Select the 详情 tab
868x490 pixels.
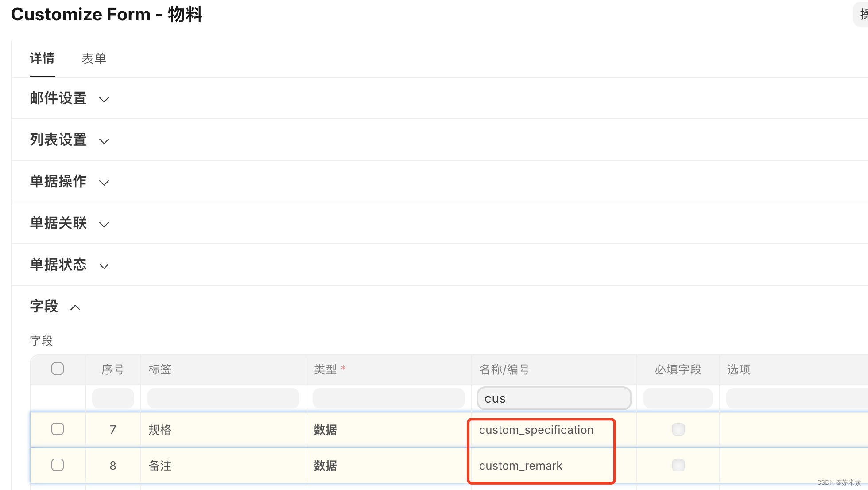[42, 58]
